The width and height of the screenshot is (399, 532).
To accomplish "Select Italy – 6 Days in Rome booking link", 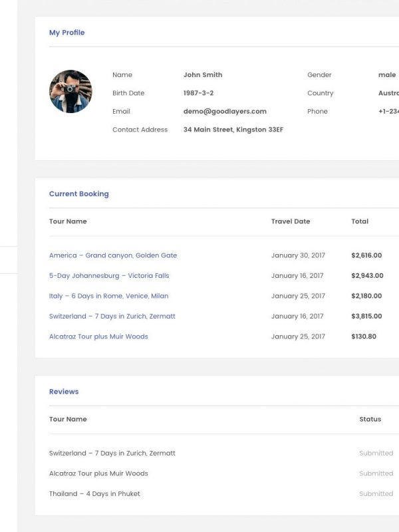I will pos(108,296).
